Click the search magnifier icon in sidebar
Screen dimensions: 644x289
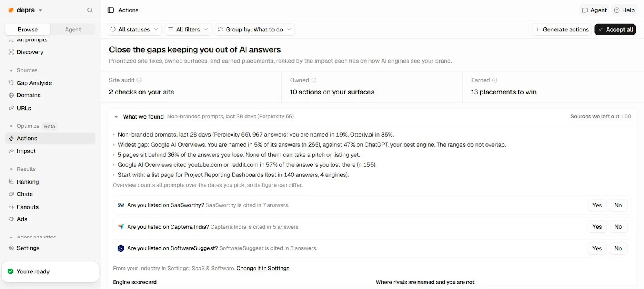click(90, 10)
